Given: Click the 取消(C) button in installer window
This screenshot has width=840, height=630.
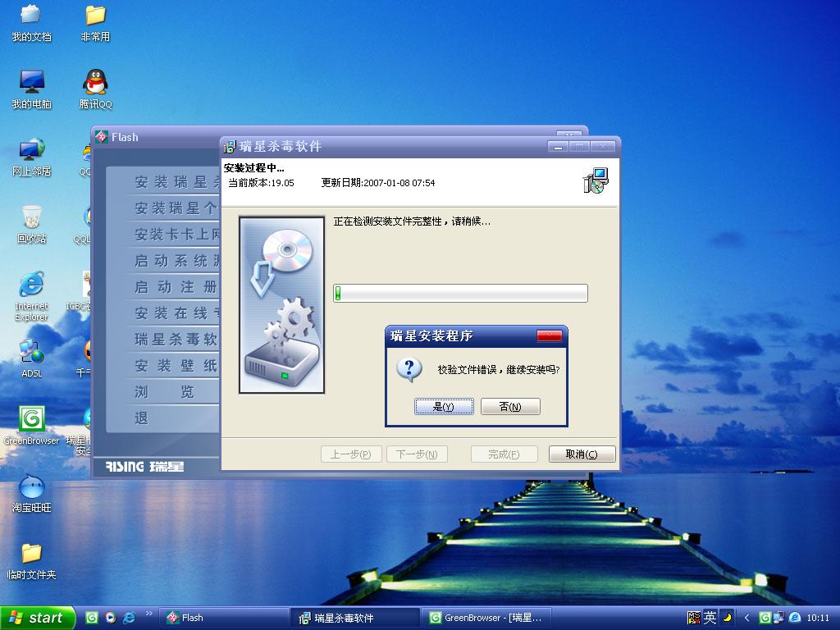Looking at the screenshot, I should [x=582, y=454].
